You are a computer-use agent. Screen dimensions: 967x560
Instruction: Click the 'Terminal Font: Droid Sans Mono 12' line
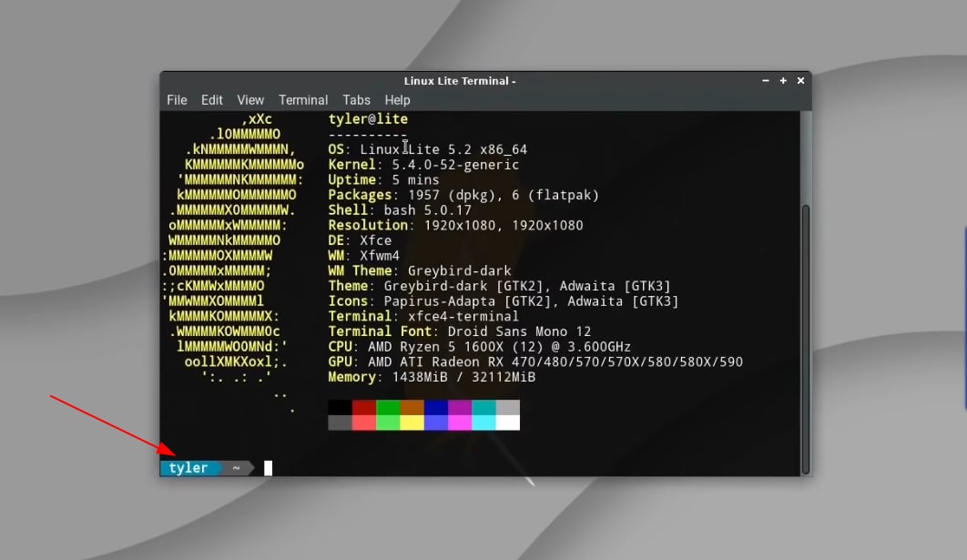pyautogui.click(x=460, y=331)
